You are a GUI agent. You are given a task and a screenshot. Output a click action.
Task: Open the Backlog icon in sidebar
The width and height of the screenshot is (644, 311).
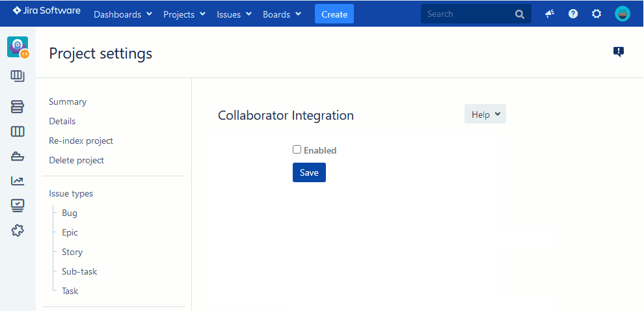[x=18, y=107]
